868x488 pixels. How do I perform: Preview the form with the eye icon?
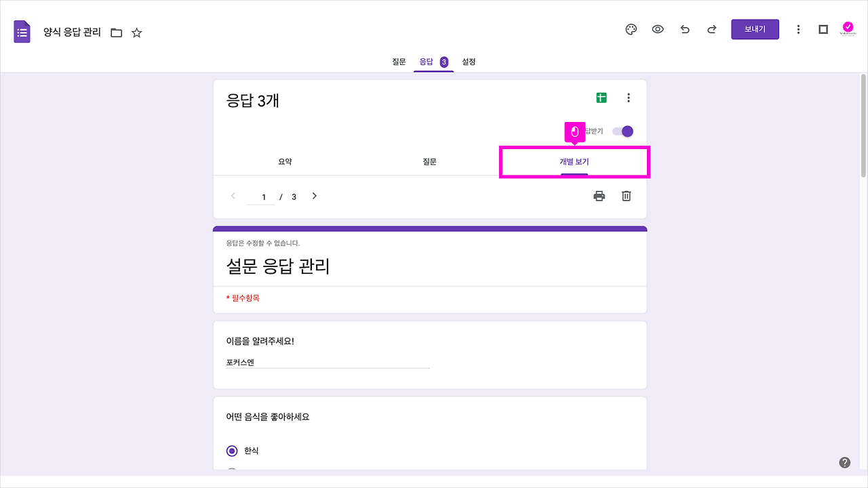coord(657,29)
